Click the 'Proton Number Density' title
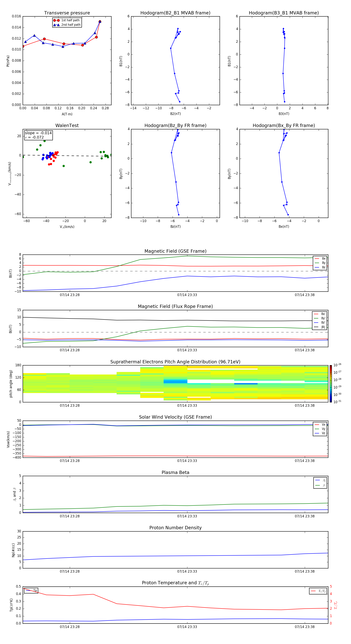This screenshot has width=351, height=644. tap(175, 528)
